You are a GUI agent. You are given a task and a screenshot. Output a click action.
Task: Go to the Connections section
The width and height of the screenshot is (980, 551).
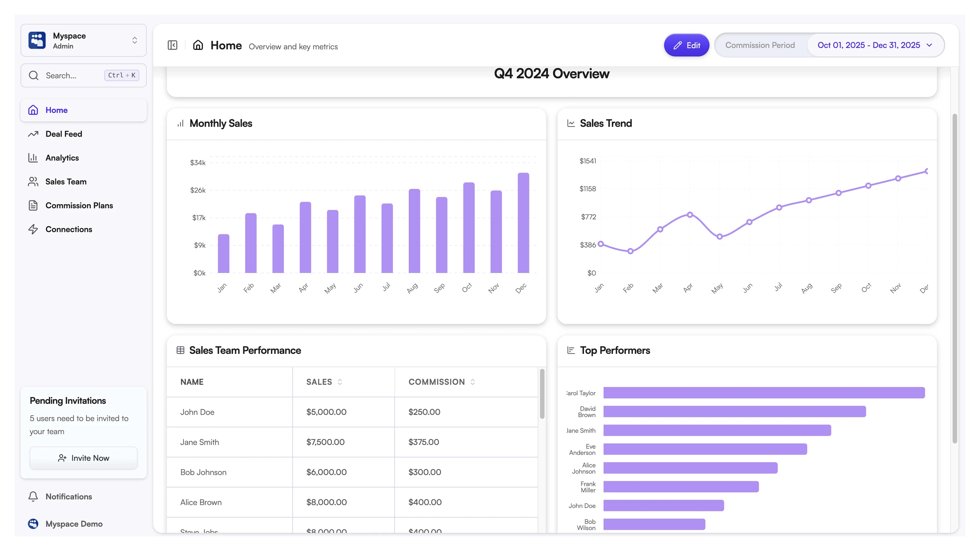point(69,229)
